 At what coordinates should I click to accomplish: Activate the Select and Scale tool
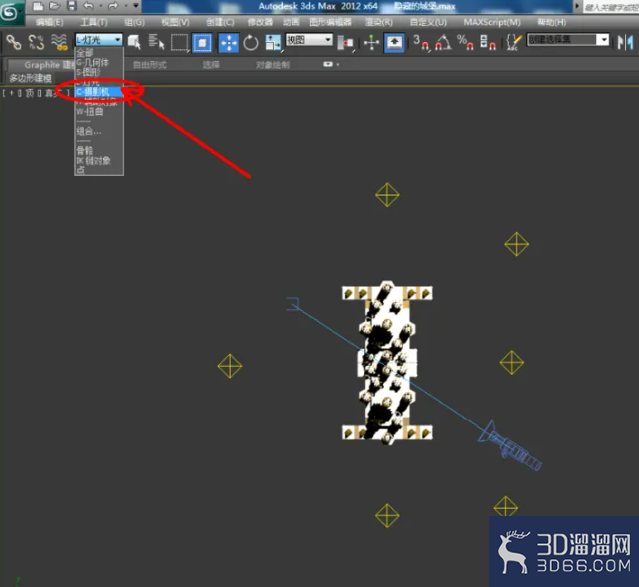point(273,43)
